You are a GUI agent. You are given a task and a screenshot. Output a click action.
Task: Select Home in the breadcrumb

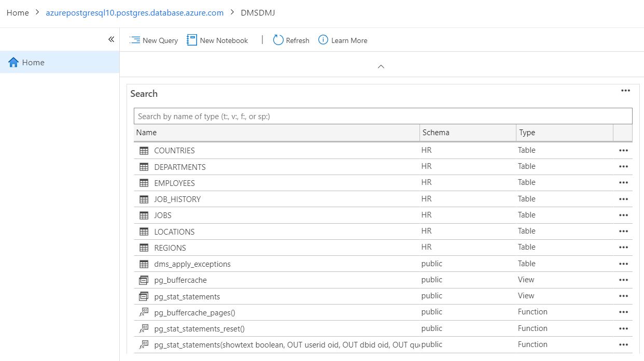pos(17,12)
